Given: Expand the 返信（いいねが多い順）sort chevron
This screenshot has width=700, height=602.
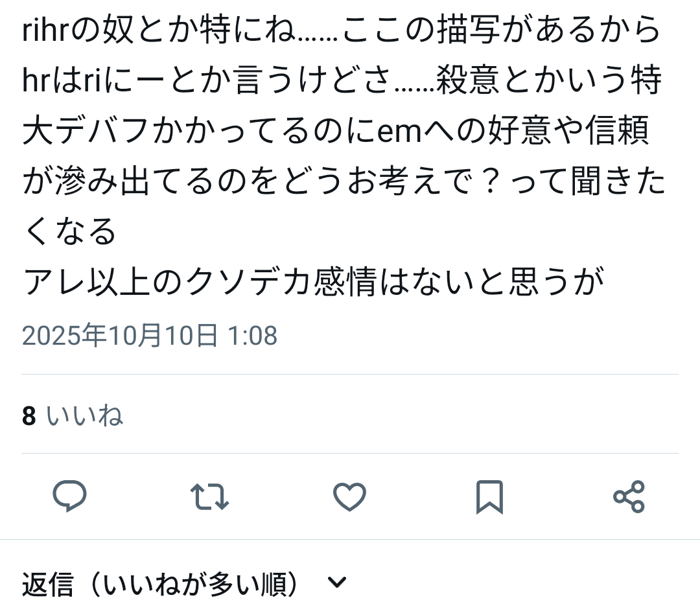Looking at the screenshot, I should coord(337,582).
